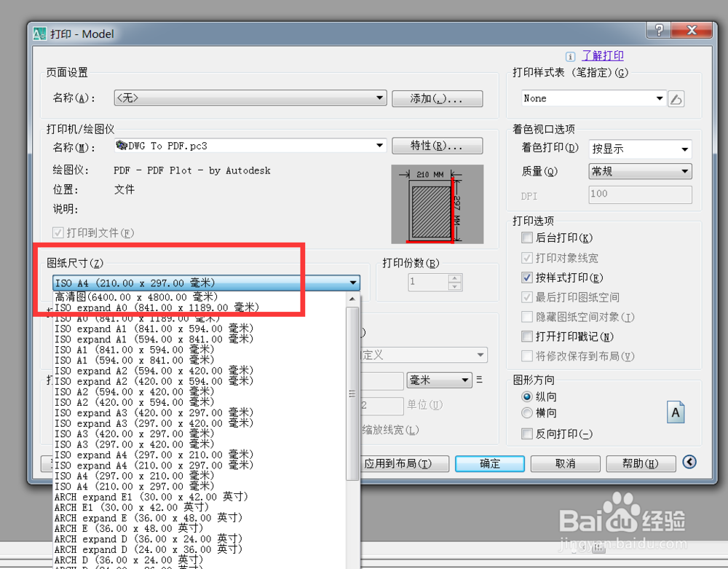The image size is (728, 569).
Task: Click the paper orientation 'A' icon
Action: (676, 412)
